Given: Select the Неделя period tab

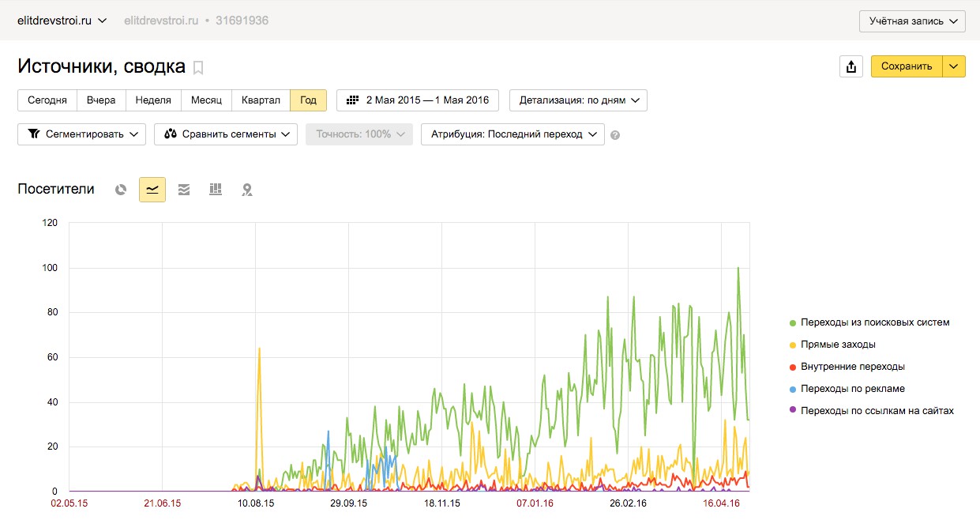Looking at the screenshot, I should point(153,100).
